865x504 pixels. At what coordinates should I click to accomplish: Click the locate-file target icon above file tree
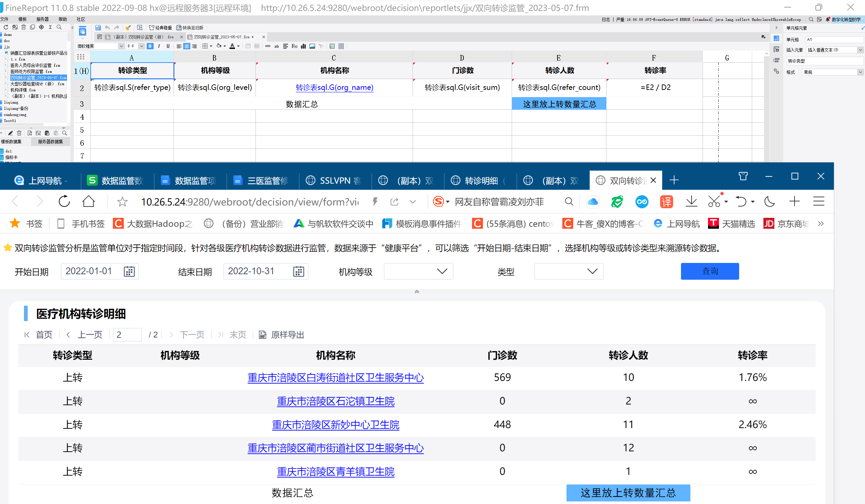click(41, 27)
